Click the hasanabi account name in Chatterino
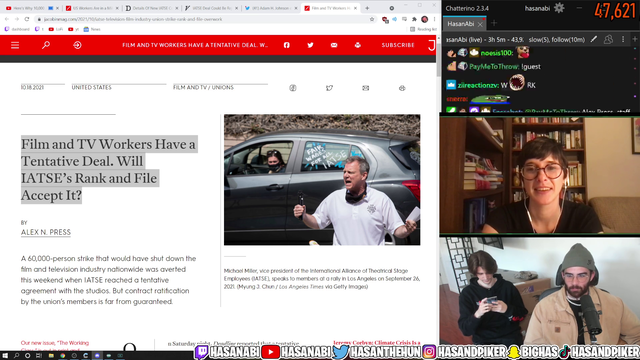The width and height of the screenshot is (640, 360). click(537, 8)
